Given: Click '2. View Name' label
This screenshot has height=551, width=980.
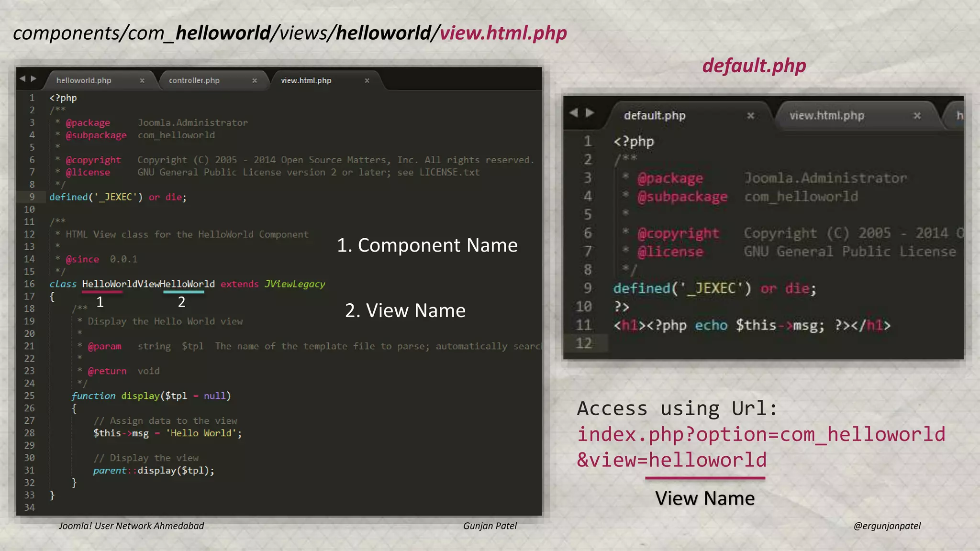Looking at the screenshot, I should [x=405, y=311].
